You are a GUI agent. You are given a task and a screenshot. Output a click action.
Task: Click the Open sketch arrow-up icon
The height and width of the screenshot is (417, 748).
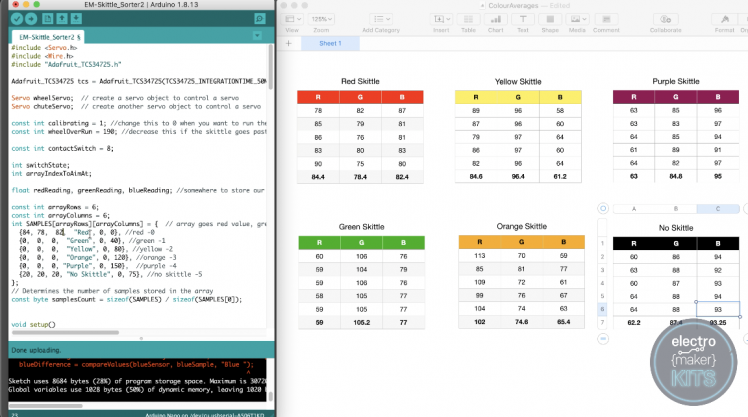point(64,19)
